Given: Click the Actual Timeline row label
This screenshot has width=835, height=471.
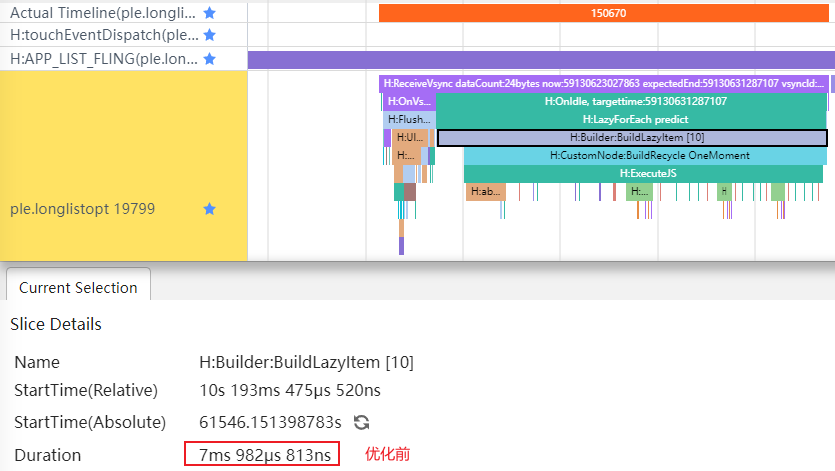Looking at the screenshot, I should (100, 13).
